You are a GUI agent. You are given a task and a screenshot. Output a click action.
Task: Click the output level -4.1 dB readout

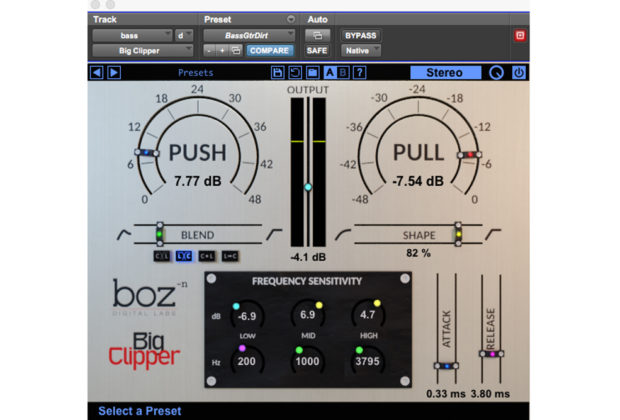[308, 257]
